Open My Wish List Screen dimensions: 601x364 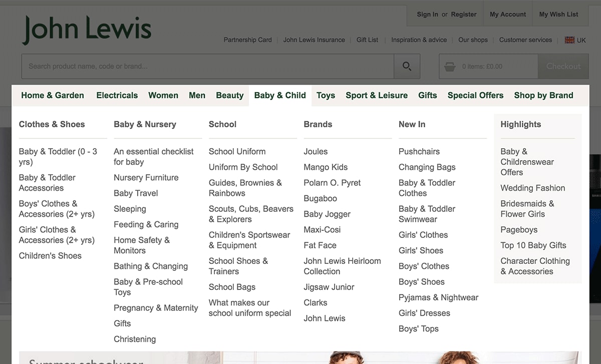559,15
